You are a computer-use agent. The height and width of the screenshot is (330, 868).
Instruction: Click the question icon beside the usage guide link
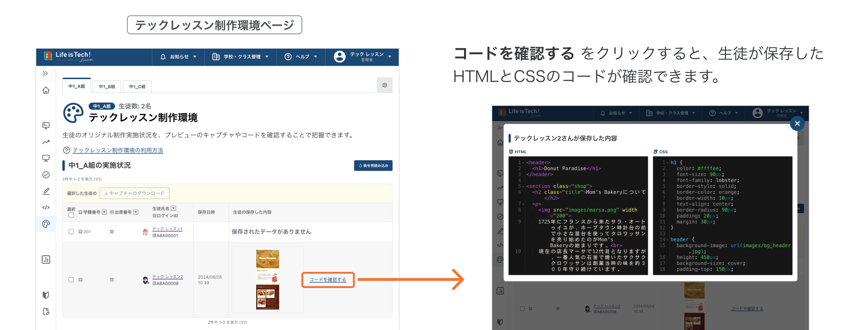(67, 150)
